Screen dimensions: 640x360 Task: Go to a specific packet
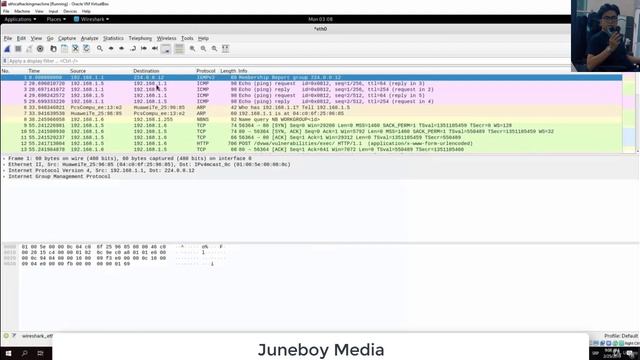click(133, 49)
